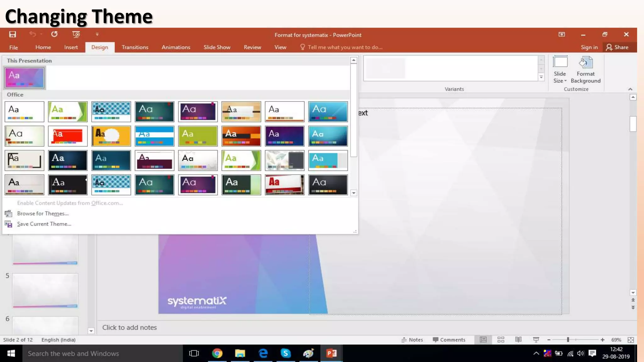Switch to the Insert tab
Viewport: 644px width, 362px height.
point(71,47)
